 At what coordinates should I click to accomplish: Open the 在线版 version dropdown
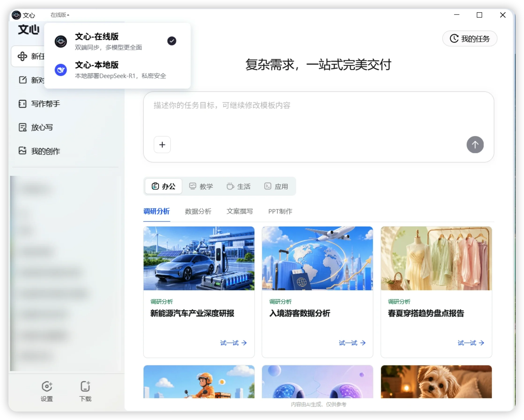[x=60, y=15]
